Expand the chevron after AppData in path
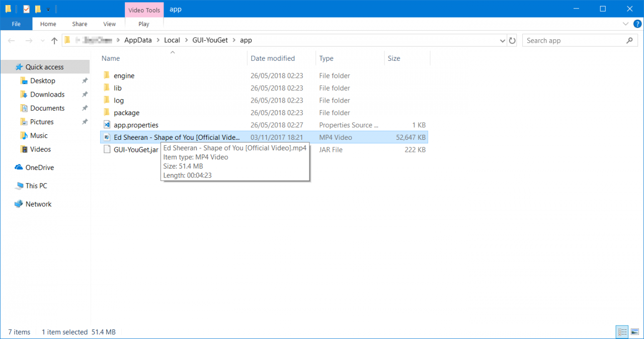 pos(158,40)
